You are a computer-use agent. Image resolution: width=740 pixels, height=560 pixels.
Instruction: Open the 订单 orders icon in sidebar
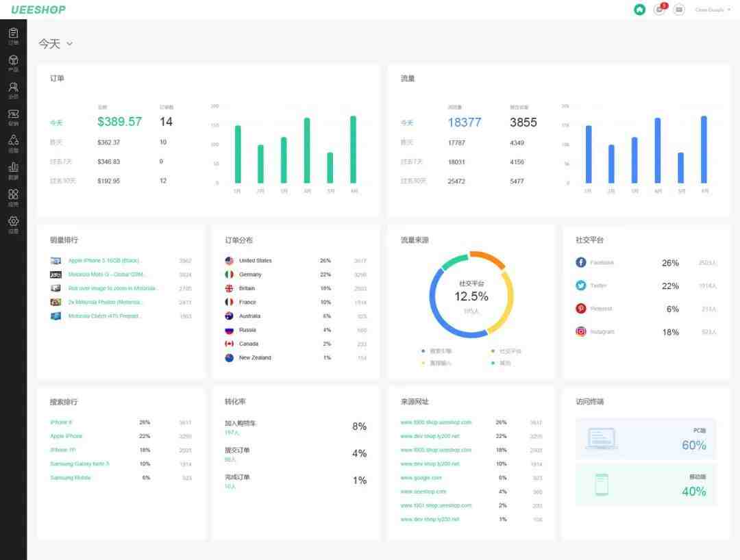[x=13, y=35]
